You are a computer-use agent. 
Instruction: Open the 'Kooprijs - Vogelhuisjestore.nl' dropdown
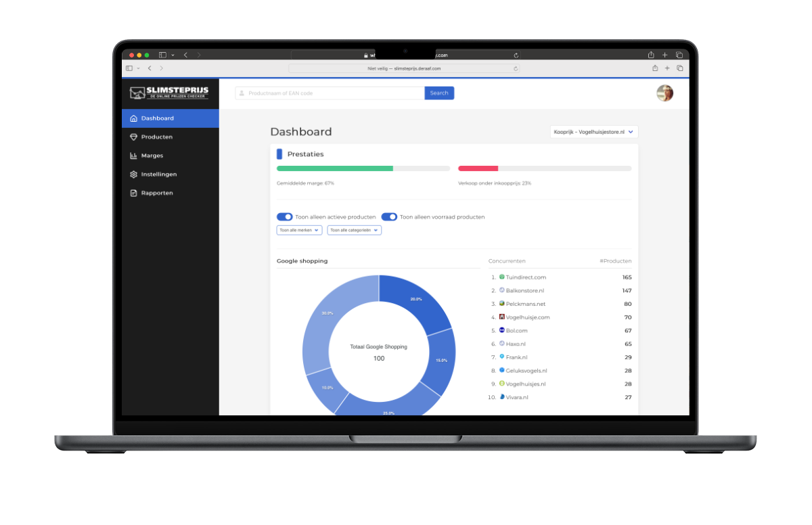pos(594,132)
